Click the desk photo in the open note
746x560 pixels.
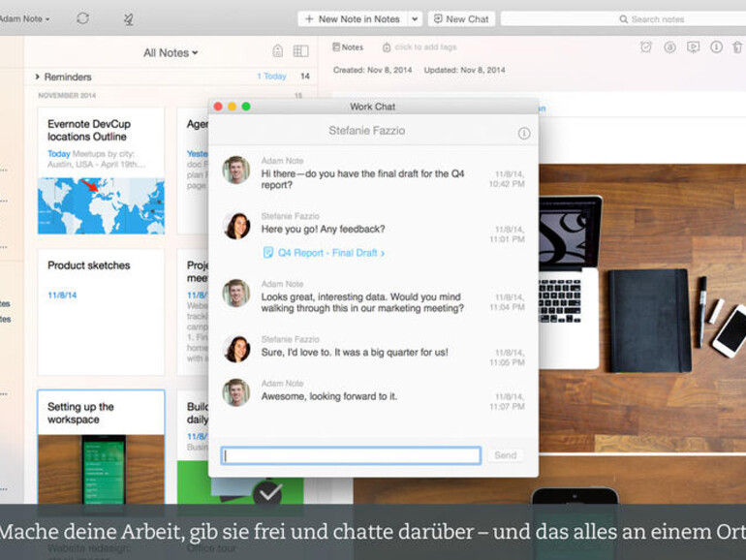click(642, 308)
